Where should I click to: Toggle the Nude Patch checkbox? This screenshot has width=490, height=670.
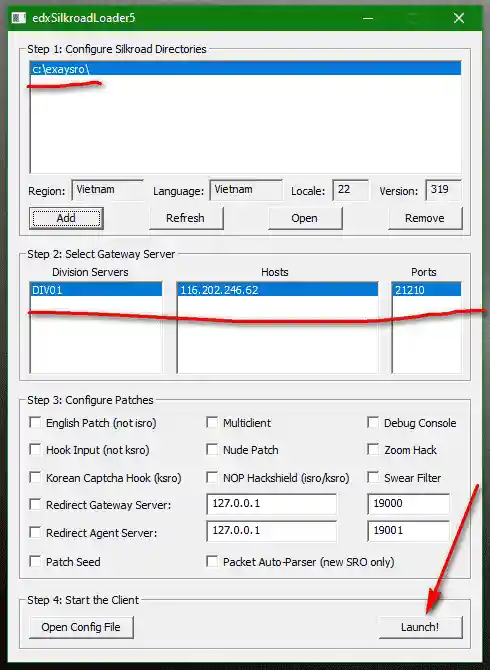[212, 450]
